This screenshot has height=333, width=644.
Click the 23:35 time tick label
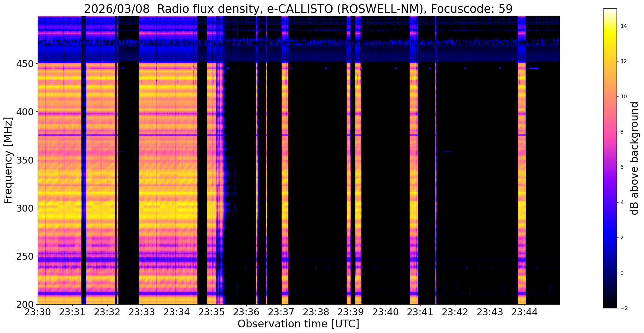[212, 312]
